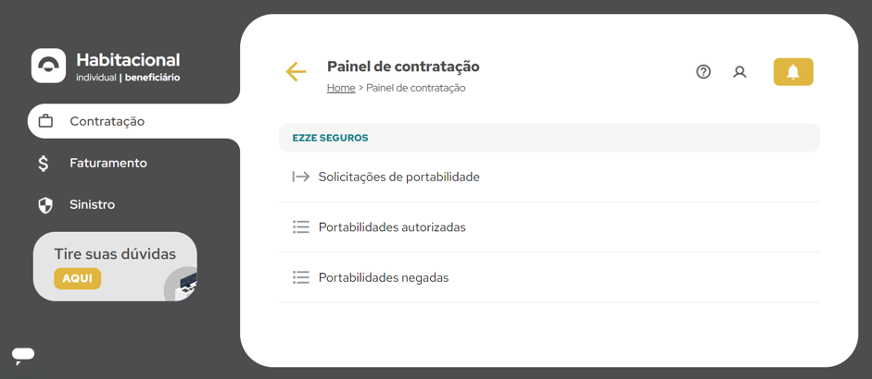The image size is (872, 379).
Task: Click the arrow icon beside Solicitações de portabilidade
Action: click(301, 177)
